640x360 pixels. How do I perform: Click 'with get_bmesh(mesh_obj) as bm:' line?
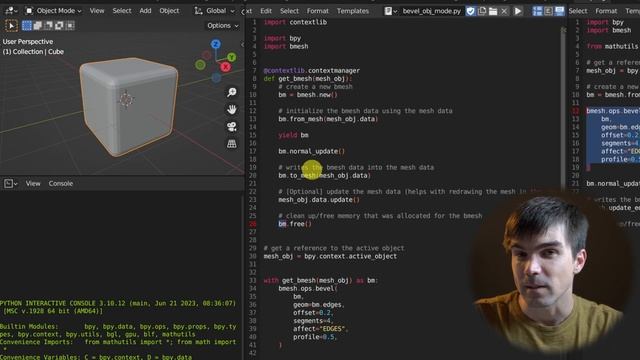tap(320, 280)
